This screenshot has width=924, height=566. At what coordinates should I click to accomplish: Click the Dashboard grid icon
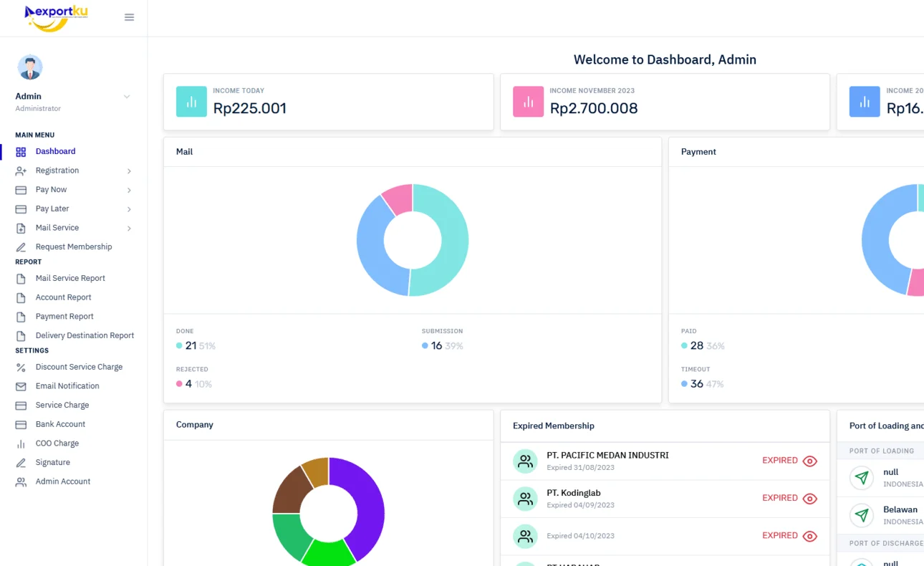coord(21,152)
